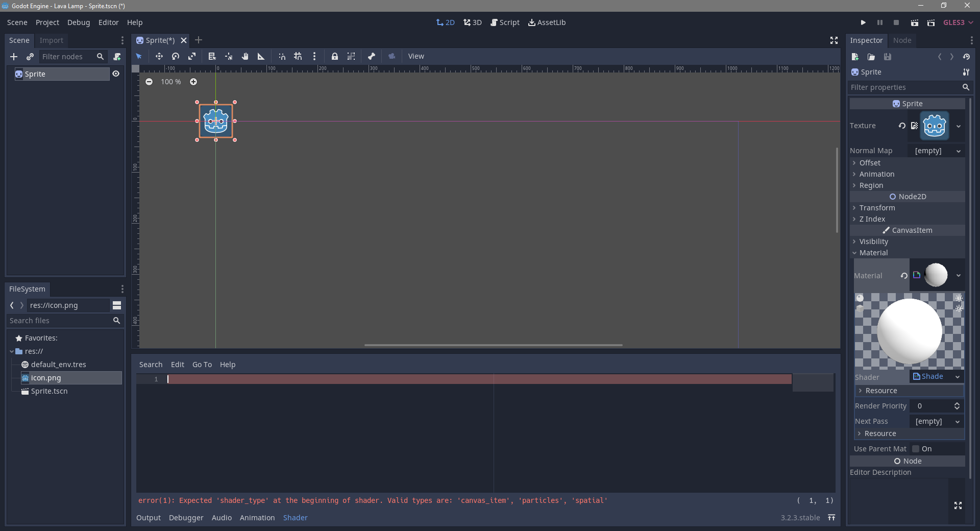Screen dimensions: 980x531
Task: Select the Rotate tool
Action: coord(175,56)
